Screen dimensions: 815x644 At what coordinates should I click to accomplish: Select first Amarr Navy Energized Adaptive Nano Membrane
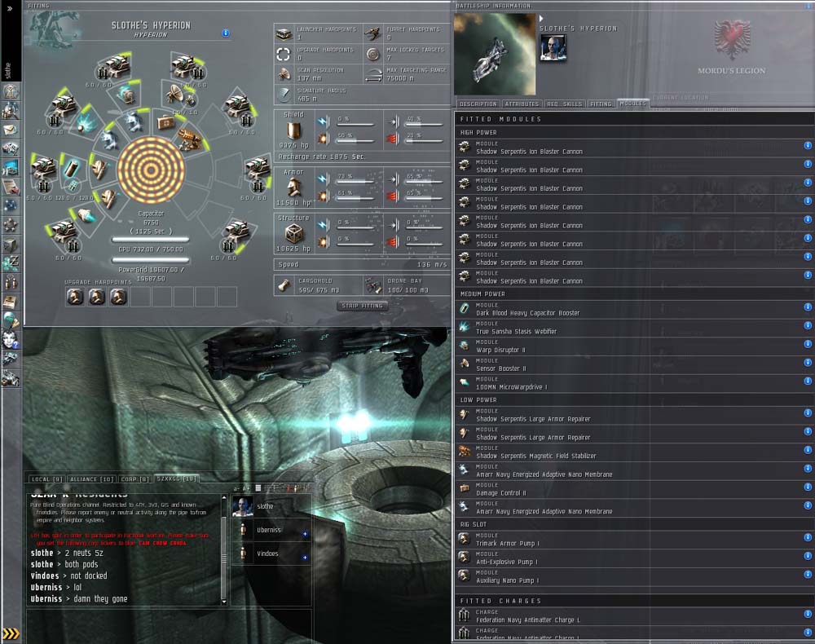tap(635, 471)
